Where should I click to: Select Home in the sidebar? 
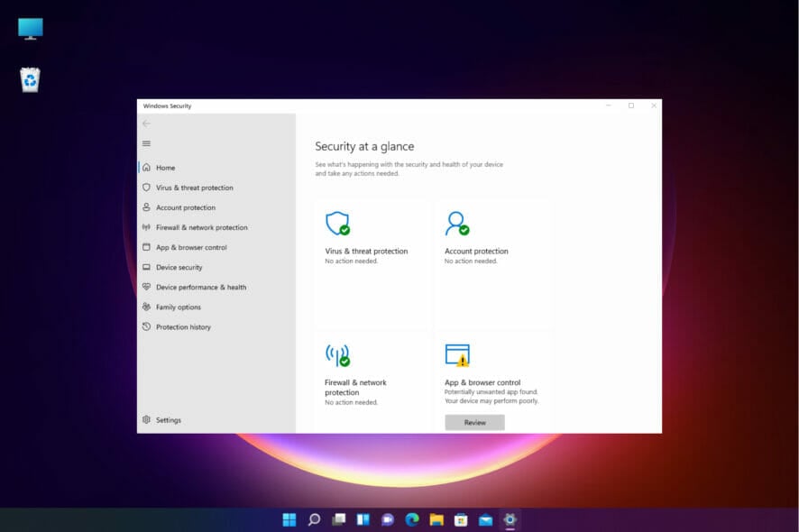(165, 168)
